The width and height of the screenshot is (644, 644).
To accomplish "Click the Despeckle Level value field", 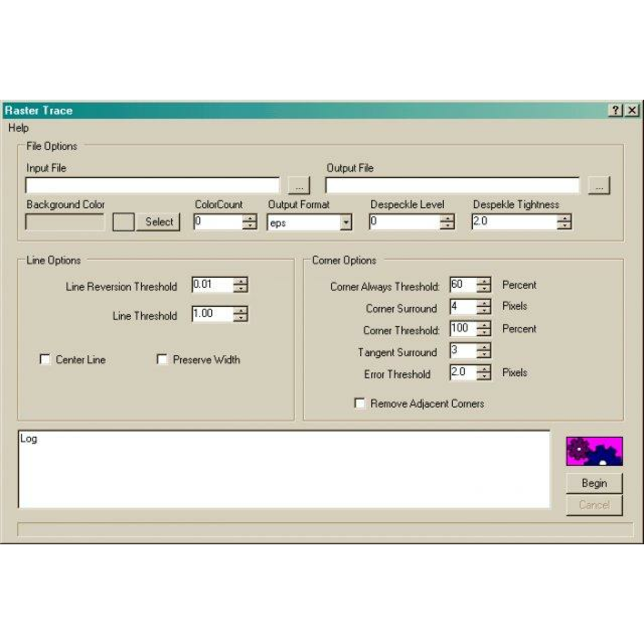I will tap(405, 222).
